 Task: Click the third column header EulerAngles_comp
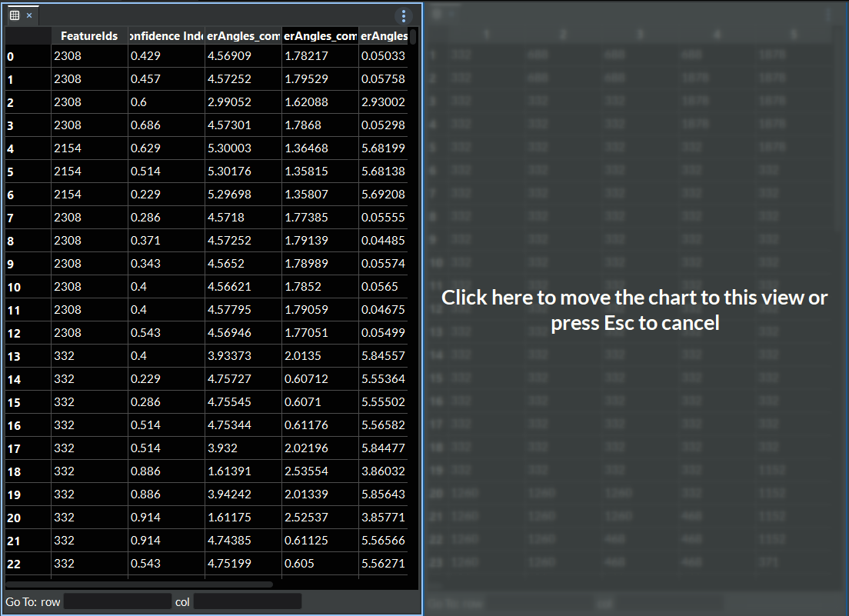point(243,36)
